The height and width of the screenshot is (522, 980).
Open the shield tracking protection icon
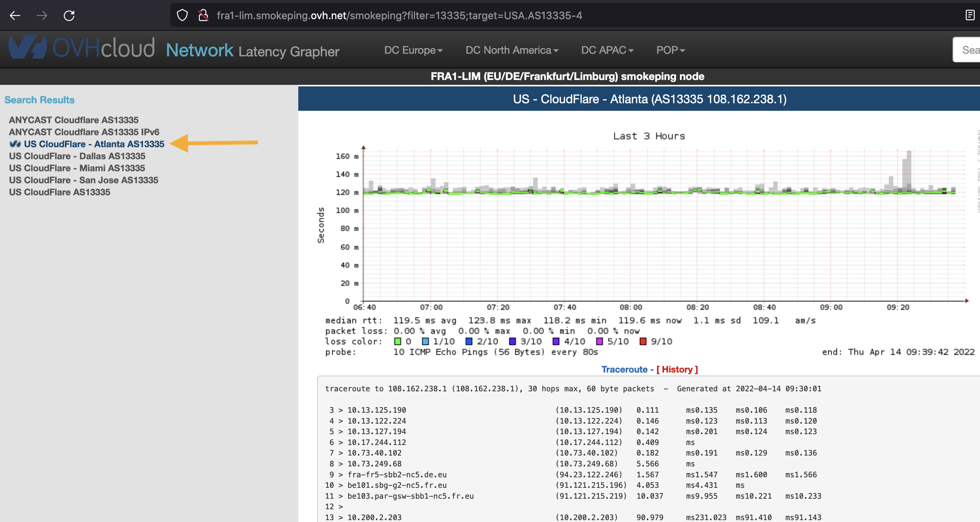pos(182,15)
